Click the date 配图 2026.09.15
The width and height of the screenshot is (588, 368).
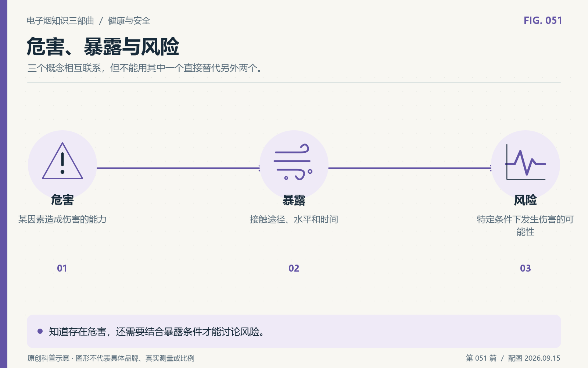(x=534, y=358)
